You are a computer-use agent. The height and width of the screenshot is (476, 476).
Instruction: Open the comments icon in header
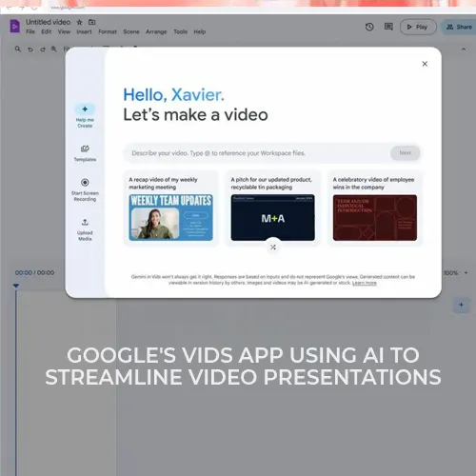pyautogui.click(x=388, y=27)
